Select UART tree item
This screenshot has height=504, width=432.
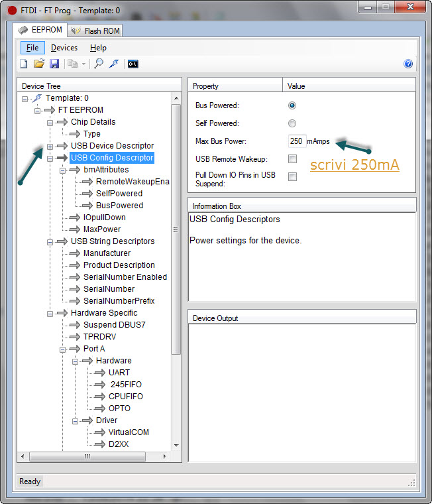(119, 373)
